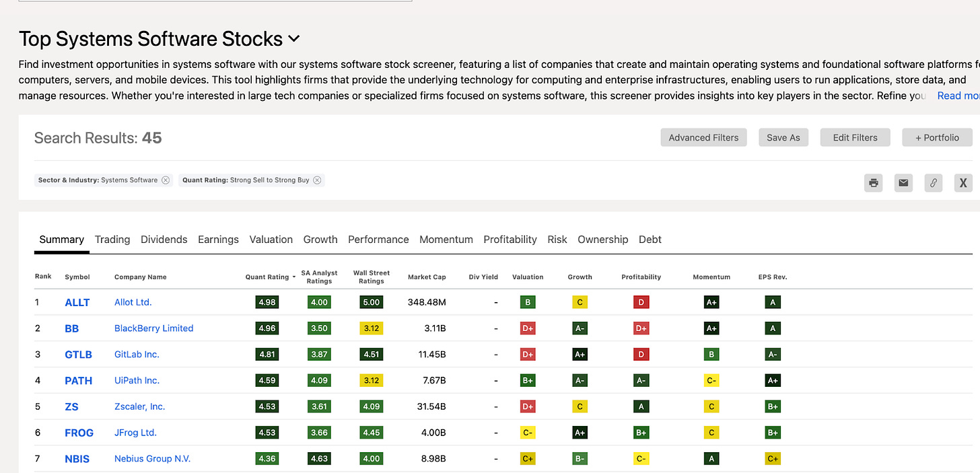Open the UiPath Inc. company link
This screenshot has height=473, width=980.
coord(137,380)
